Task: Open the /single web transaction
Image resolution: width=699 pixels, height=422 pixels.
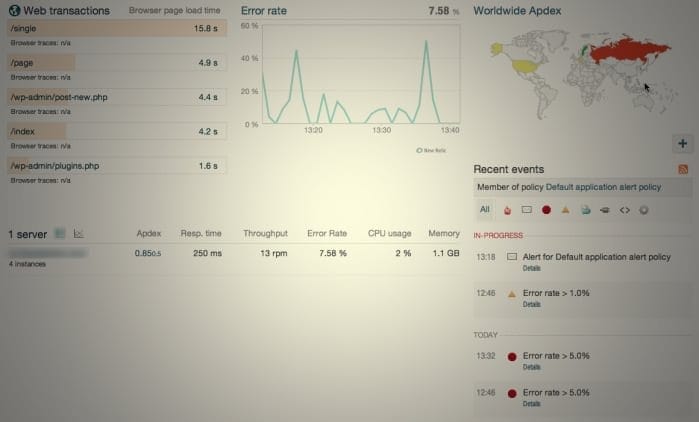Action: 117,29
